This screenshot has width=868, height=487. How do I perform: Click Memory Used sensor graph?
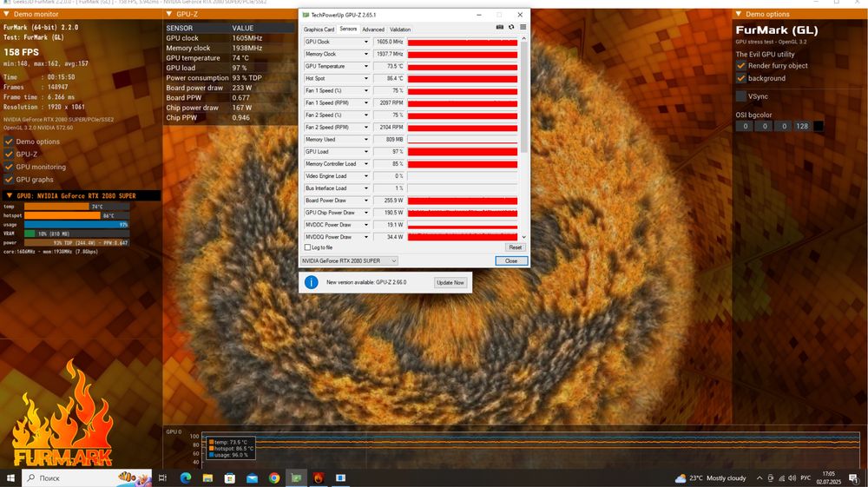(463, 140)
